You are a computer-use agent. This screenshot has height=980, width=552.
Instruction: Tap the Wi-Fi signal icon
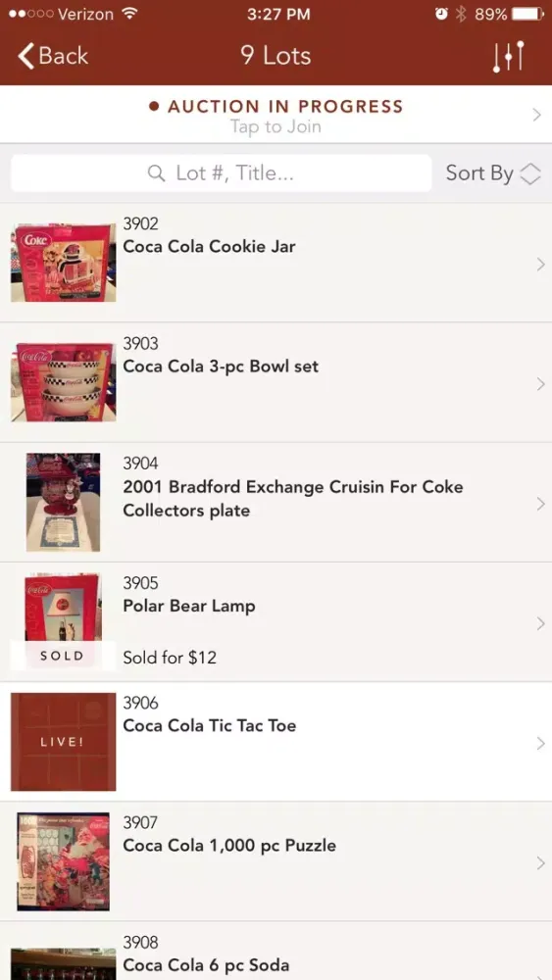point(129,14)
